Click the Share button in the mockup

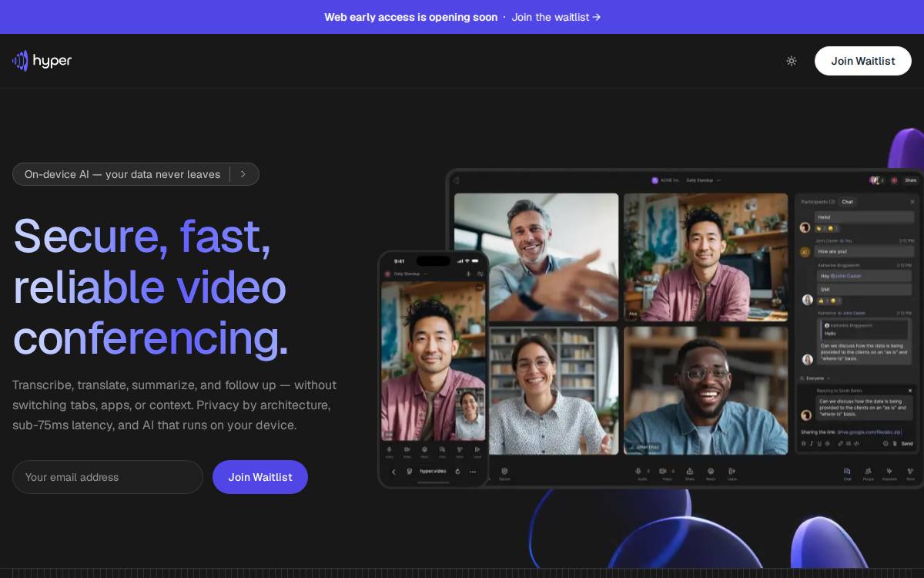910,180
